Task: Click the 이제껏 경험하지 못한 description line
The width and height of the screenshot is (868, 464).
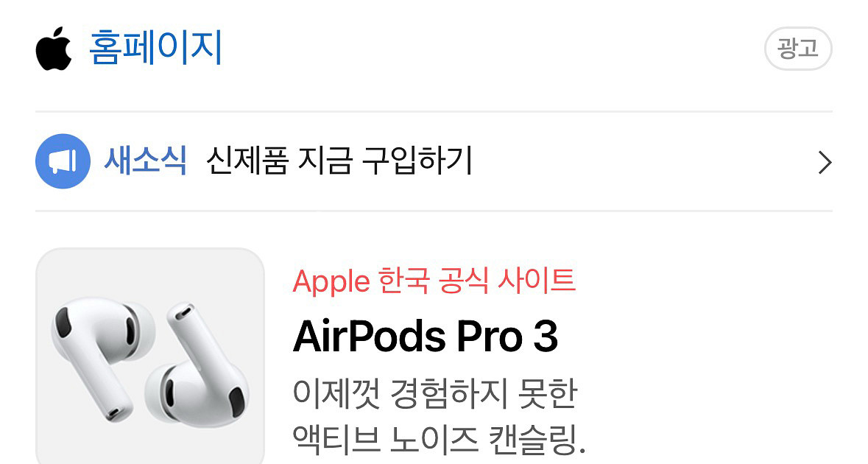Action: tap(435, 393)
